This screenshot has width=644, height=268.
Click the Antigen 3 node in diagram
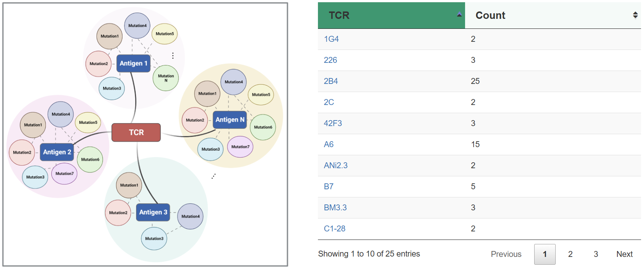click(x=153, y=212)
